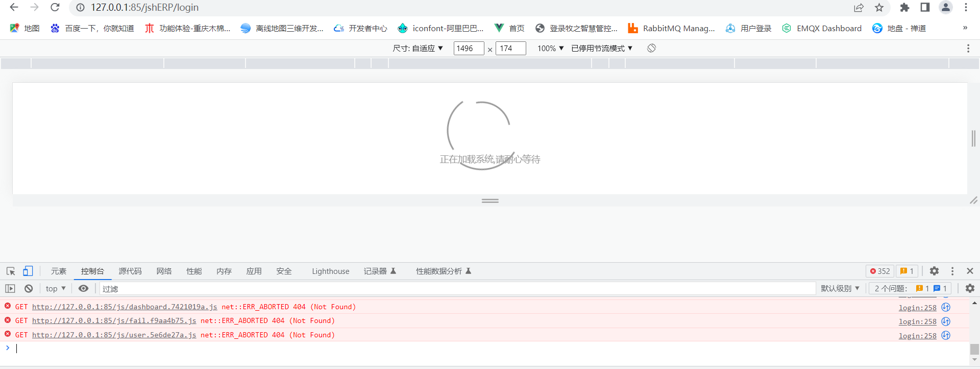Switch to the 安全 tab
The height and width of the screenshot is (369, 980).
[284, 271]
